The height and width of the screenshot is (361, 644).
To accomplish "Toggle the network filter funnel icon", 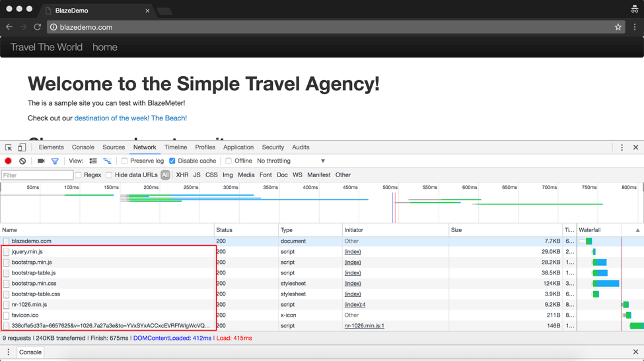I will [x=55, y=161].
